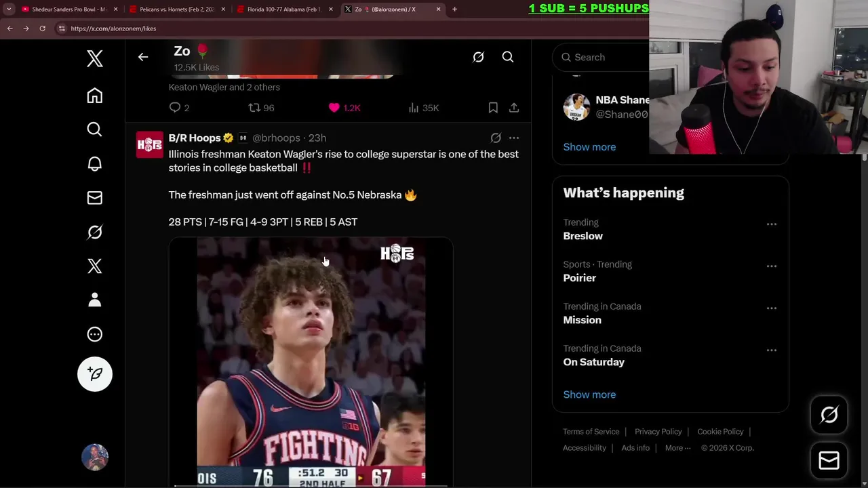This screenshot has height=488, width=868.
Task: Click the browser back arrow
Action: [x=9, y=28]
